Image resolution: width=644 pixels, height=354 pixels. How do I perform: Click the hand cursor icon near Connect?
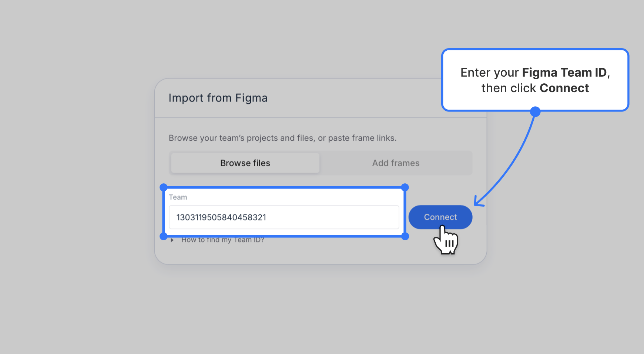click(445, 241)
